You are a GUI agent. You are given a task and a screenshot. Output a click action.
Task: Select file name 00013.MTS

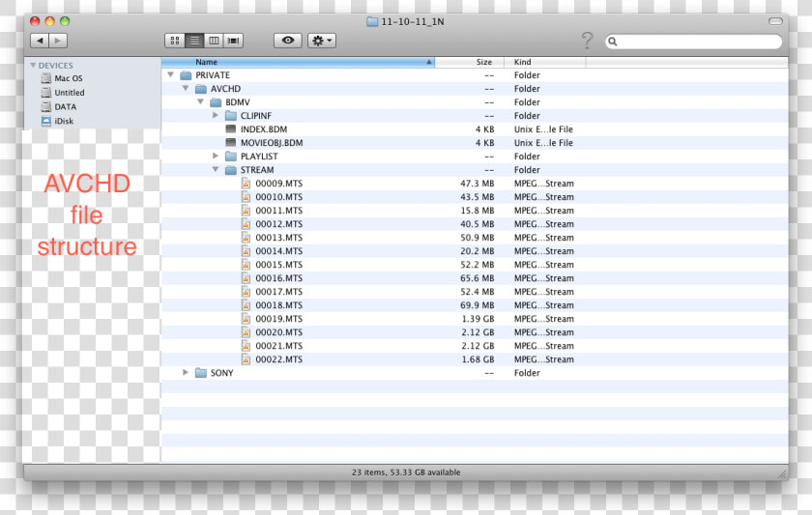click(279, 238)
